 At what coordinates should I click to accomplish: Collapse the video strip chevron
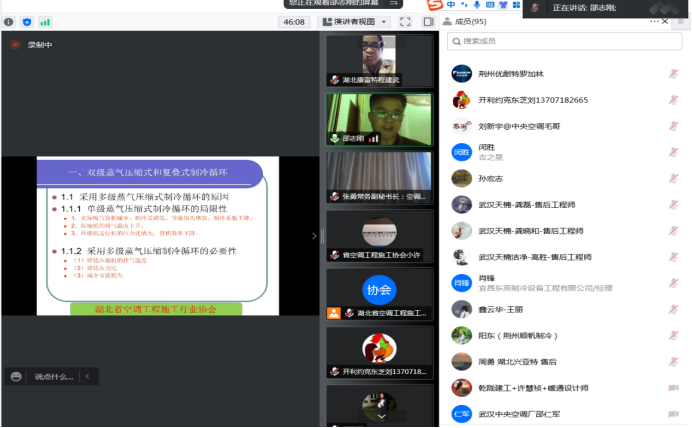click(x=314, y=236)
